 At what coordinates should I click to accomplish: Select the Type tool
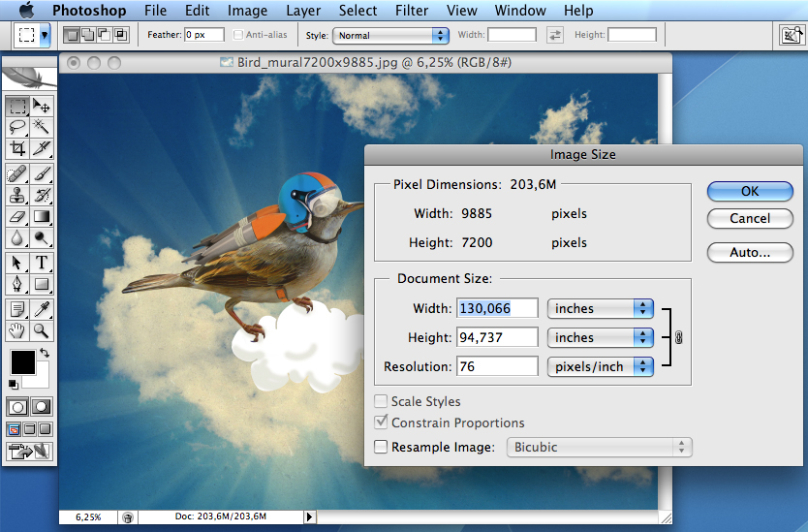click(x=43, y=264)
